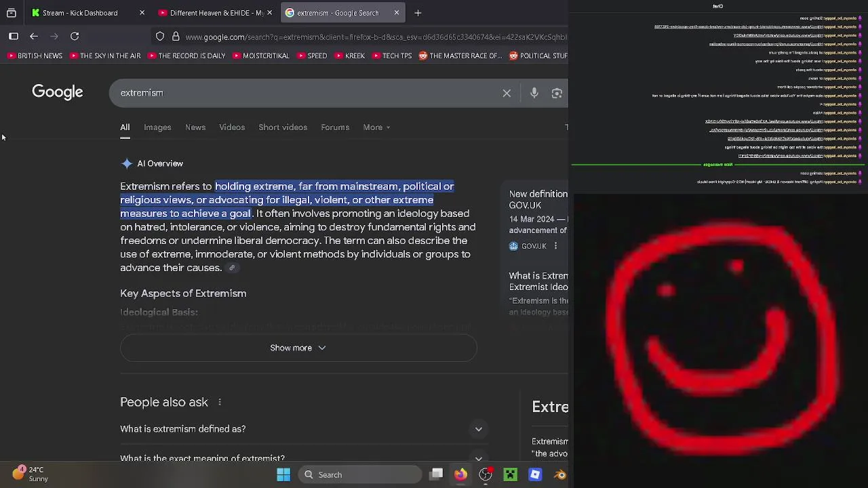Open GOV.UK result three-dot menu
This screenshot has width=868, height=488.
[x=555, y=246]
